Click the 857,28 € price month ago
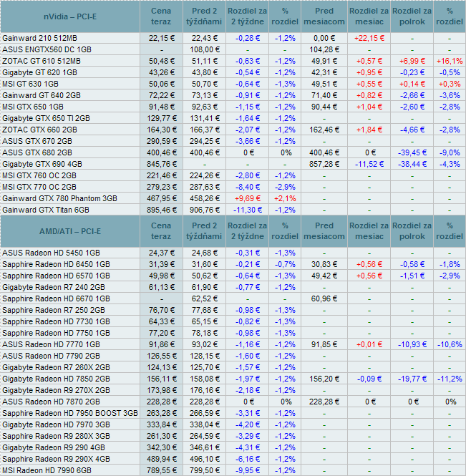466x476 pixels. [x=324, y=164]
